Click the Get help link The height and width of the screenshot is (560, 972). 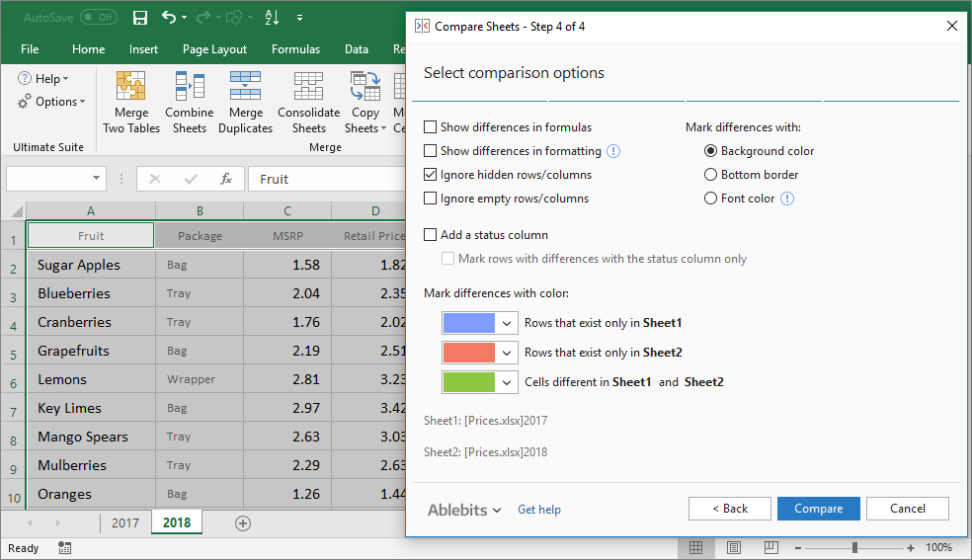(539, 510)
